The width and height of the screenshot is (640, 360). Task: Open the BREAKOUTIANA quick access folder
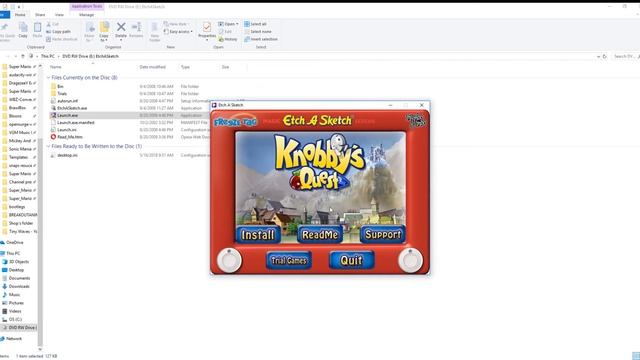[x=22, y=215]
